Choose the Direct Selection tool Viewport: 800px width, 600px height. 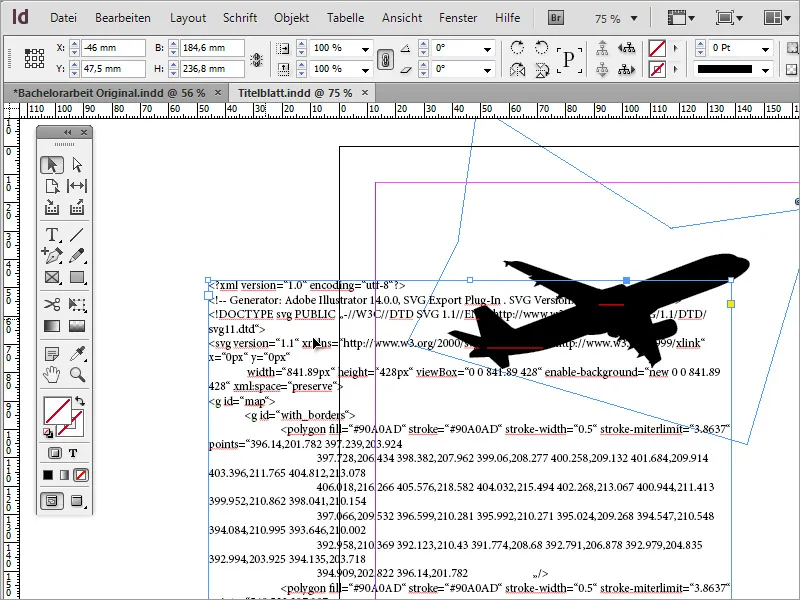(77, 165)
